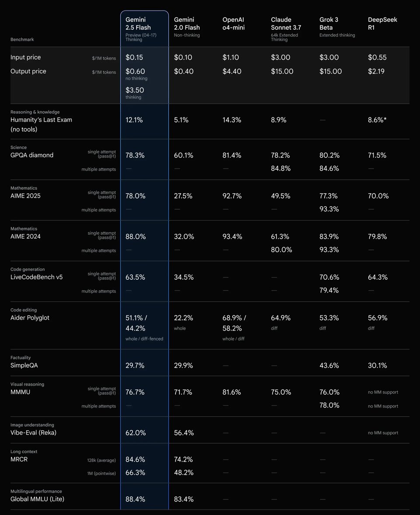Click the Gemini 2.5 Flash column header
This screenshot has width=420, height=515.
click(x=138, y=23)
